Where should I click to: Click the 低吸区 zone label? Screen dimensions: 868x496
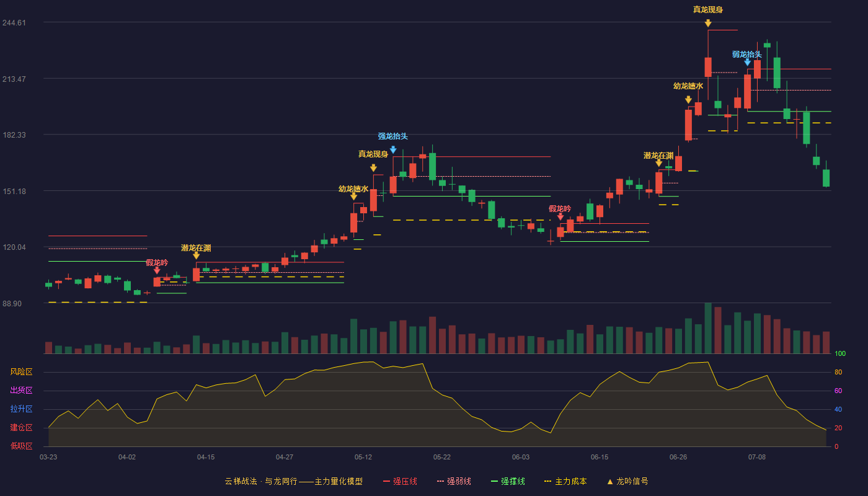pyautogui.click(x=21, y=446)
